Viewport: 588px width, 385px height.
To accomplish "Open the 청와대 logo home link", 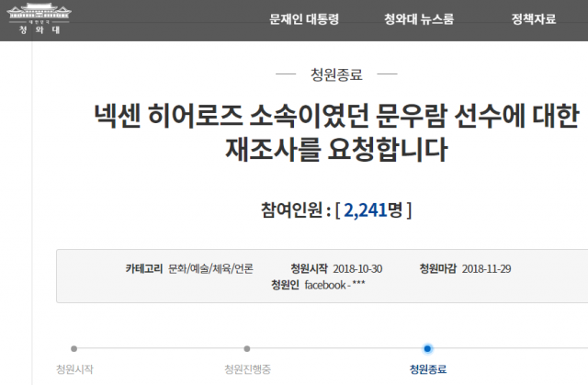I will point(39,18).
